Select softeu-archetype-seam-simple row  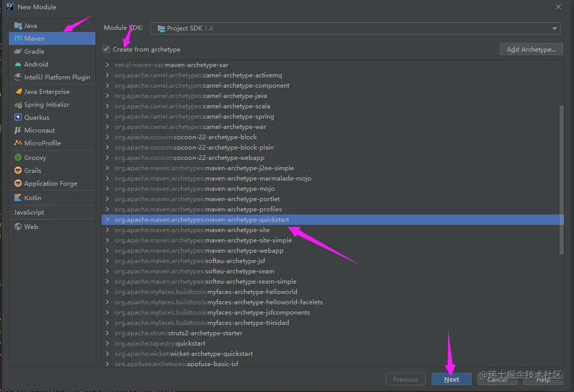(x=333, y=282)
